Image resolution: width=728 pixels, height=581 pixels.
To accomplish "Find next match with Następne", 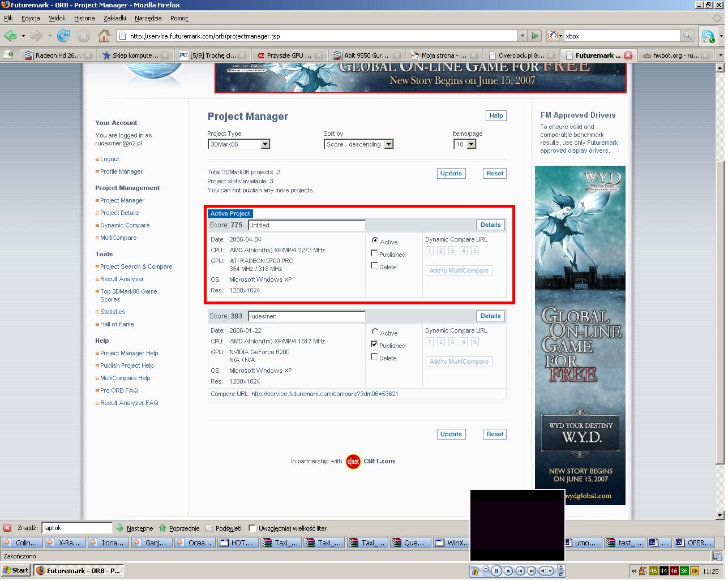I will pos(135,528).
